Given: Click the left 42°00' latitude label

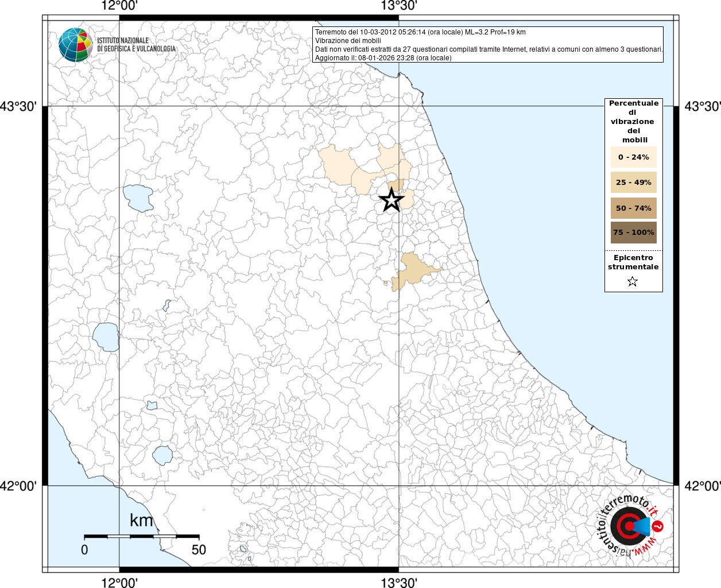Looking at the screenshot, I should pos(18,486).
